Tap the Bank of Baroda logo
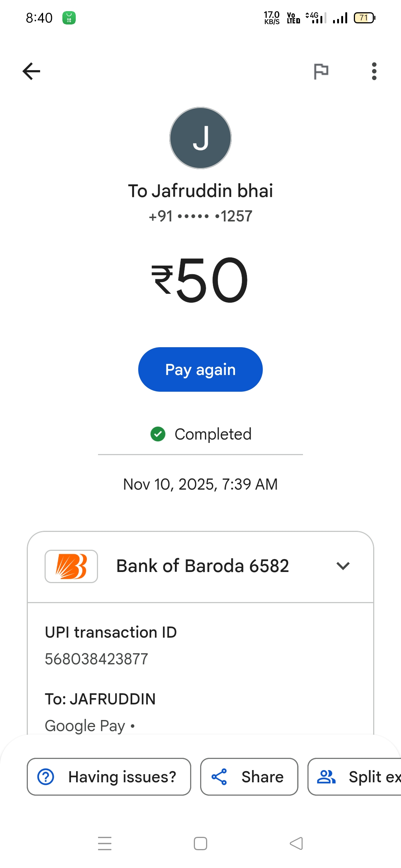Screen dimensions: 401x868 click(71, 566)
